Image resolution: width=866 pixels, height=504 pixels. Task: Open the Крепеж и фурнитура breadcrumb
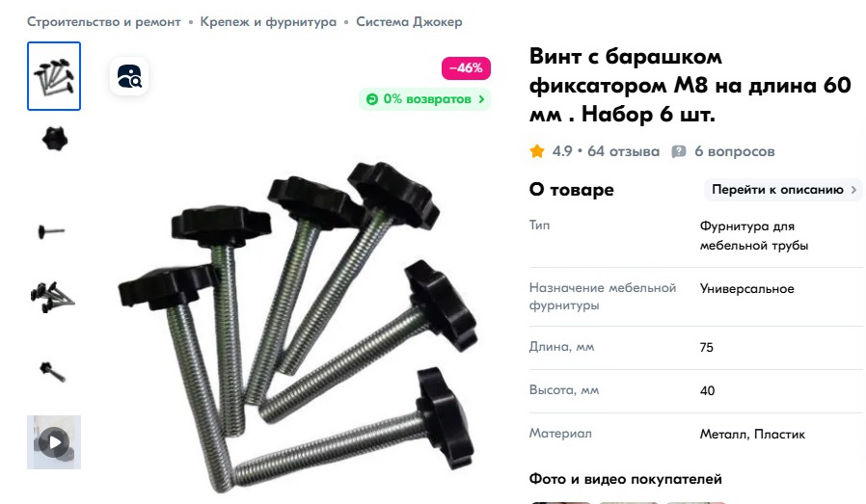[268, 22]
